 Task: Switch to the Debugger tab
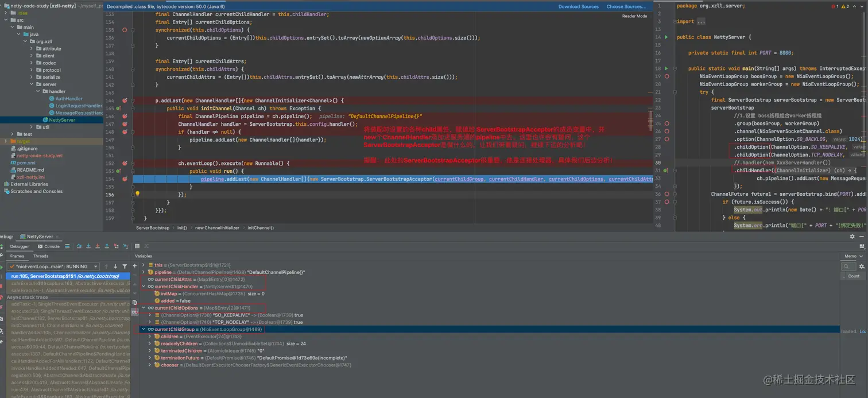click(x=20, y=246)
